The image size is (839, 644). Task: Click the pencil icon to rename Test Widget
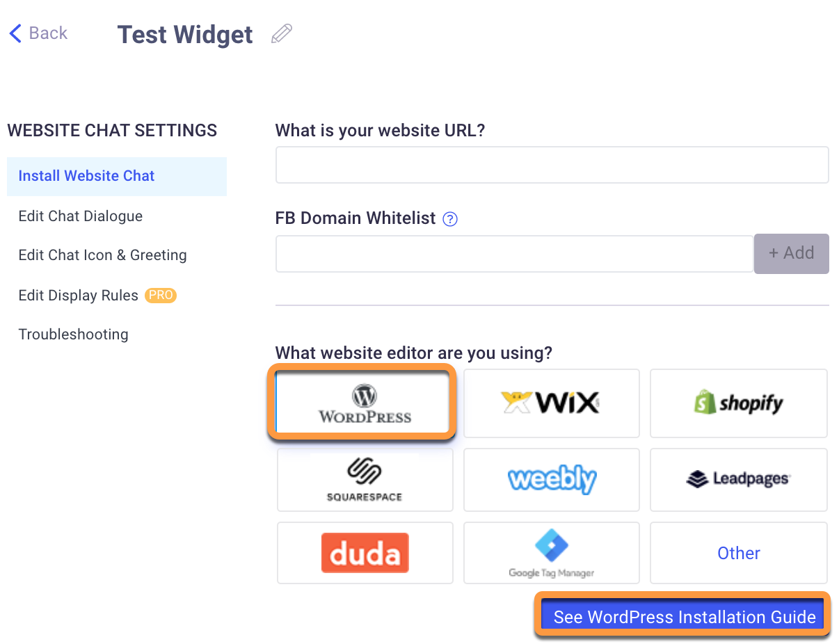pos(282,34)
